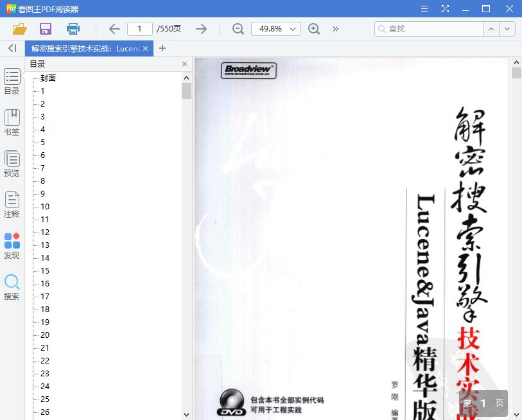Open the 书签 bookmarks panel
522x420 pixels.
click(x=12, y=121)
